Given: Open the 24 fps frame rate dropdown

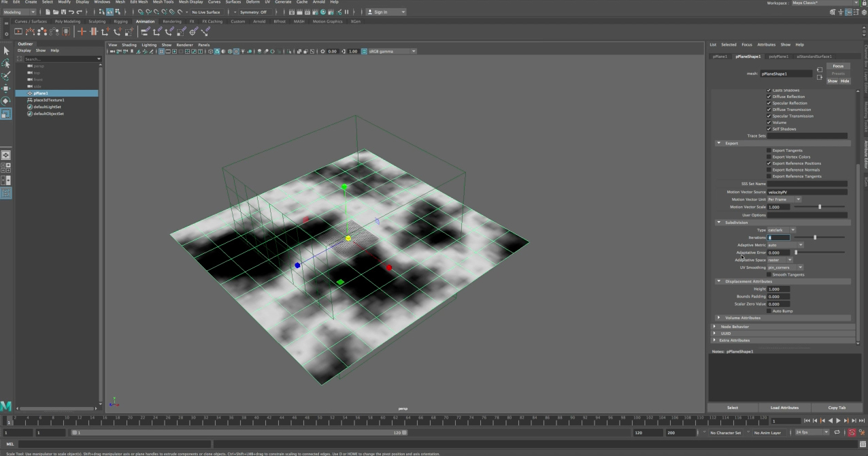Looking at the screenshot, I should (x=812, y=432).
